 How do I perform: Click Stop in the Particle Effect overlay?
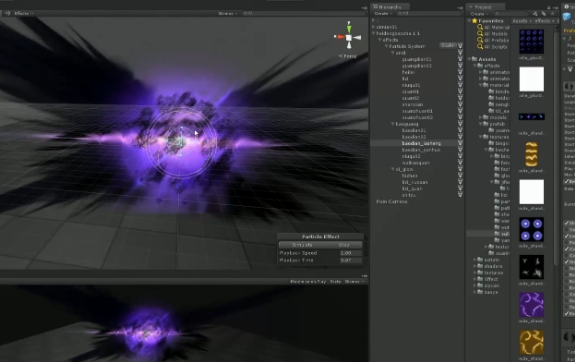click(x=344, y=245)
